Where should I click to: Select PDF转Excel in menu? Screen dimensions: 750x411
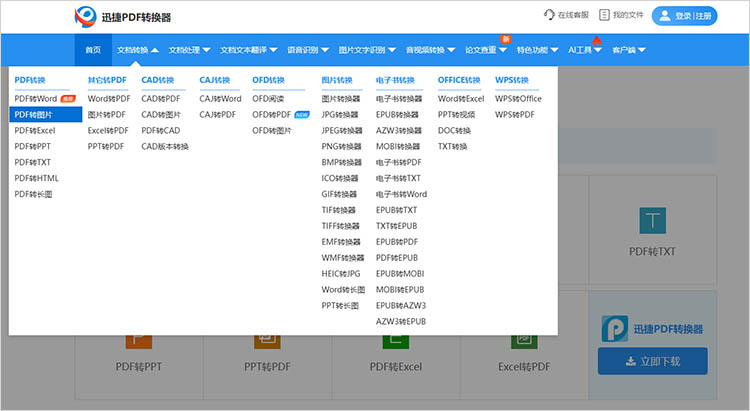pyautogui.click(x=35, y=130)
